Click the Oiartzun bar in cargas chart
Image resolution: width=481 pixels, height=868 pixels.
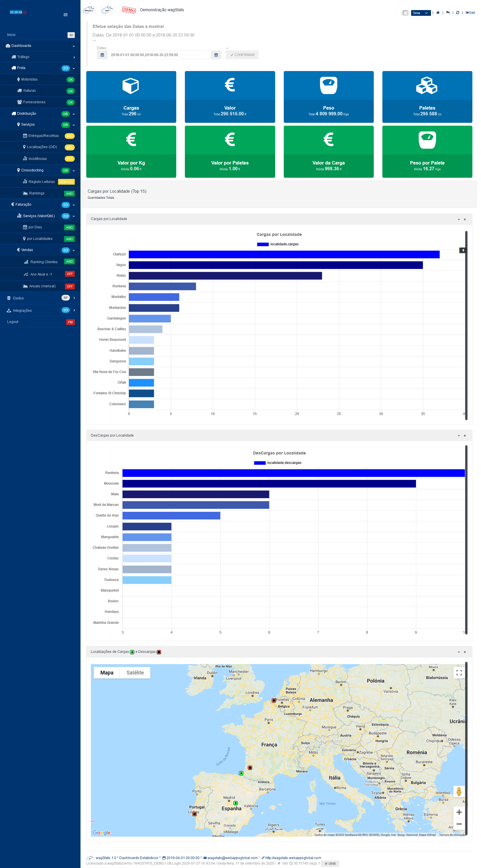pyautogui.click(x=284, y=255)
